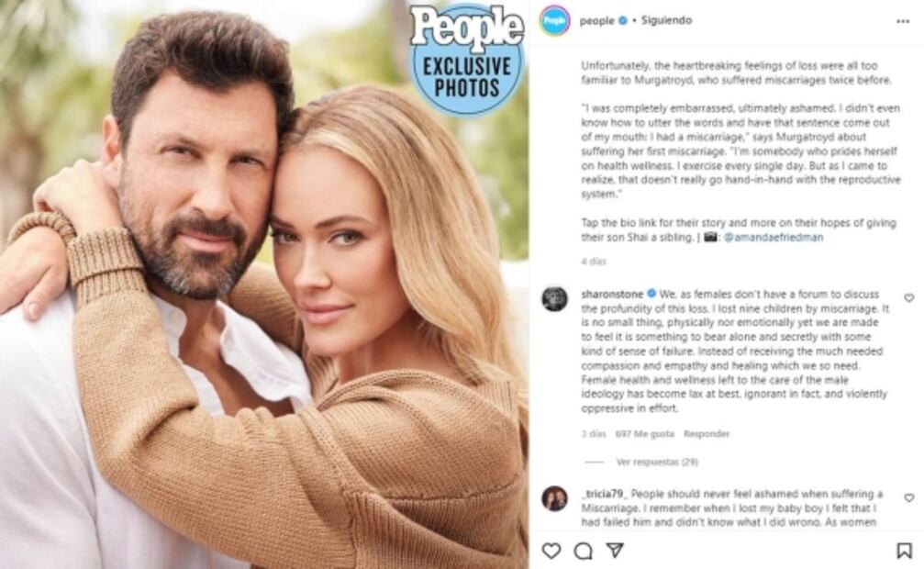
Task: Save the post with the bookmark icon
Action: [904, 551]
